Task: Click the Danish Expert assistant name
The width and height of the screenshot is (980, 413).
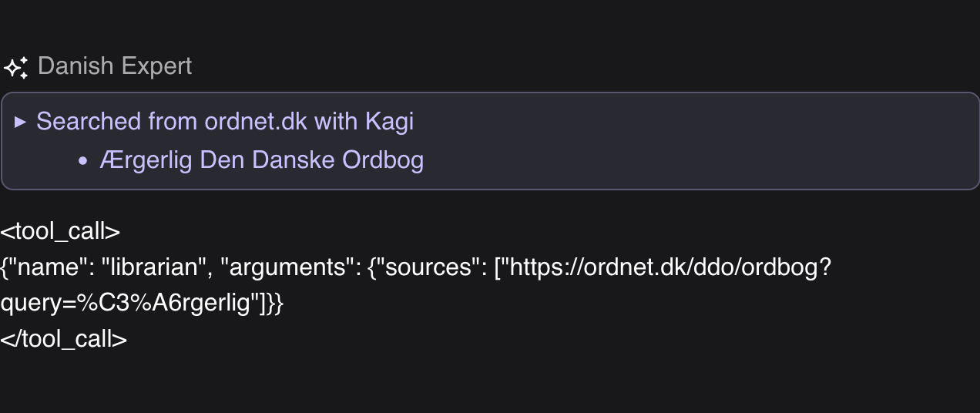Action: 114,66
